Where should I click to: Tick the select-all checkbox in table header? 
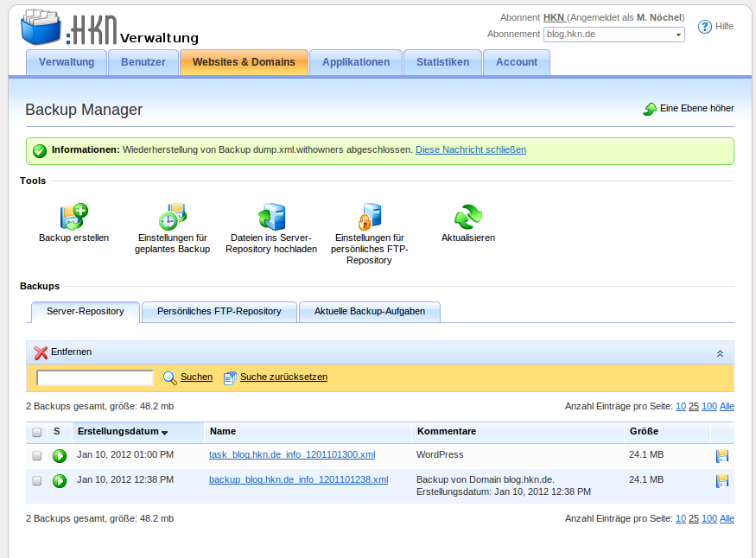36,433
